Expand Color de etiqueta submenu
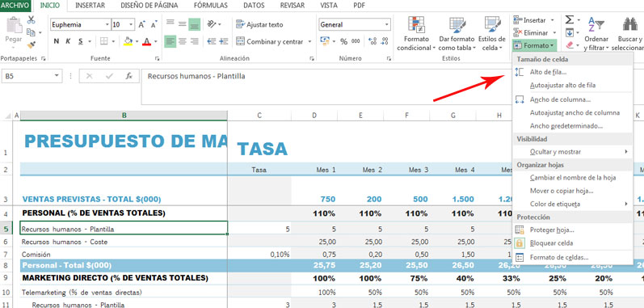The image size is (644, 308). point(572,204)
